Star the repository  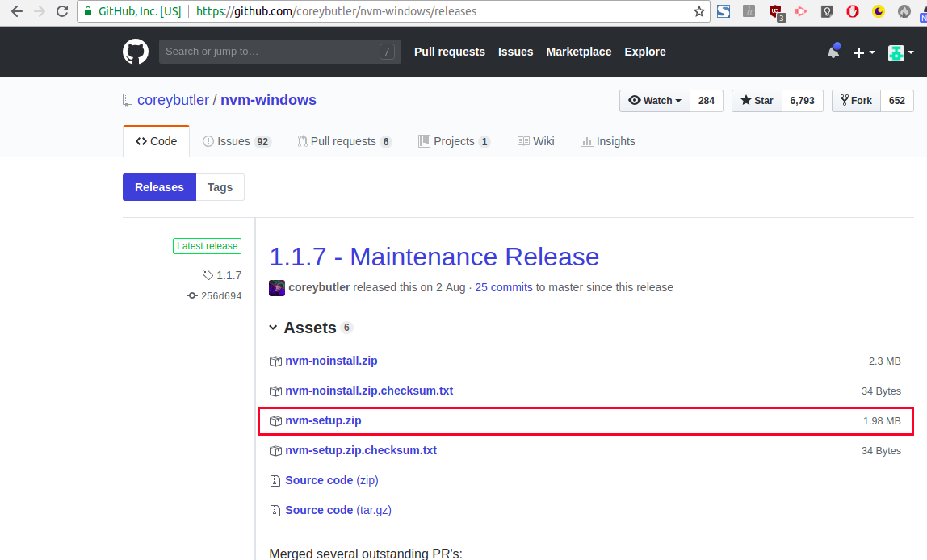click(757, 100)
